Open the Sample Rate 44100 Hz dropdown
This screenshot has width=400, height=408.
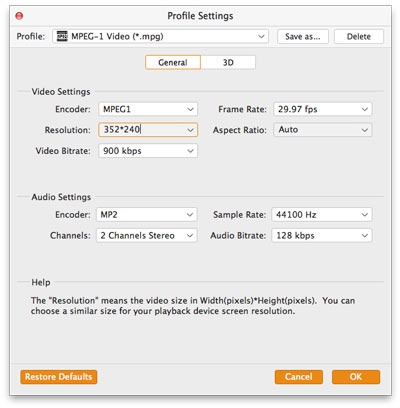click(322, 215)
